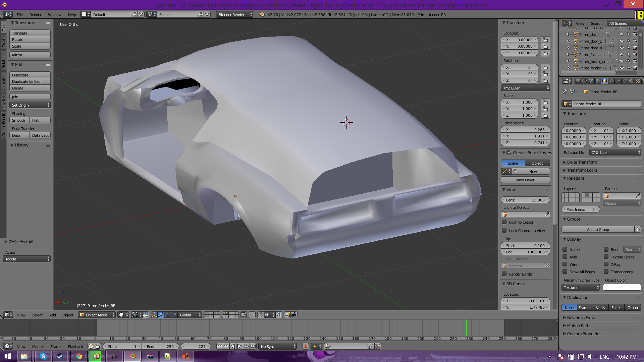
Task: Click the white Object Color swatch
Action: point(622,287)
